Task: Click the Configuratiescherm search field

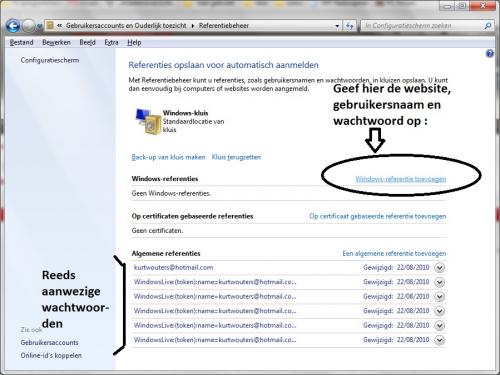Action: click(x=423, y=26)
